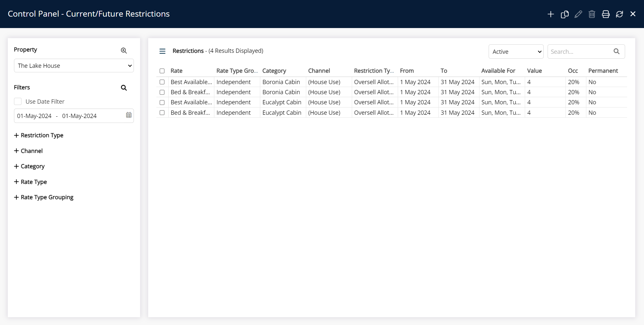Viewport: 644px width, 325px height.
Task: Click the delete trash icon
Action: click(x=592, y=14)
